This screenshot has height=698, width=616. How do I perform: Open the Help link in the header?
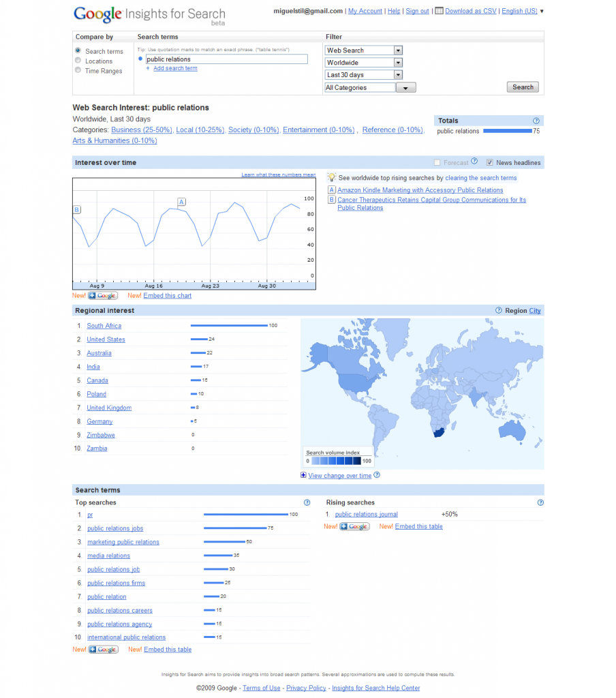[x=394, y=11]
